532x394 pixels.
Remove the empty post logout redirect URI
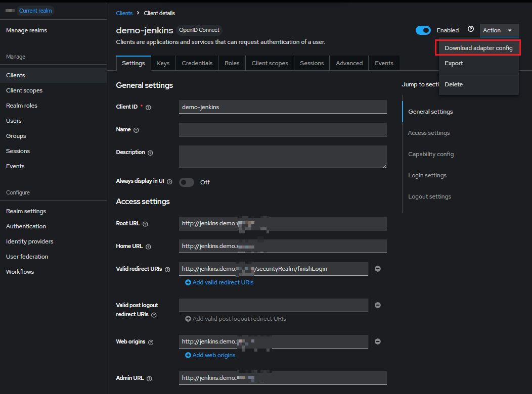(x=378, y=305)
